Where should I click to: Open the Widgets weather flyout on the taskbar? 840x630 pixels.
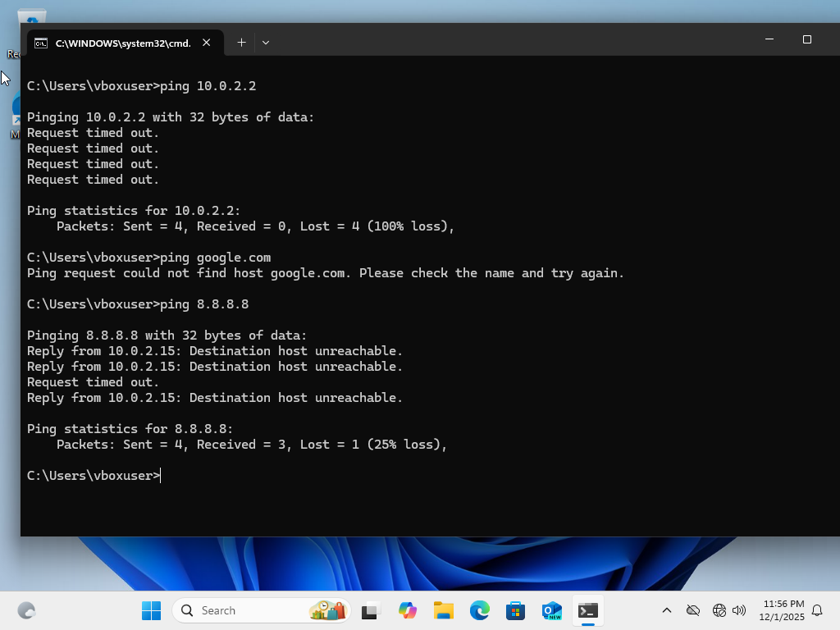[328, 610]
